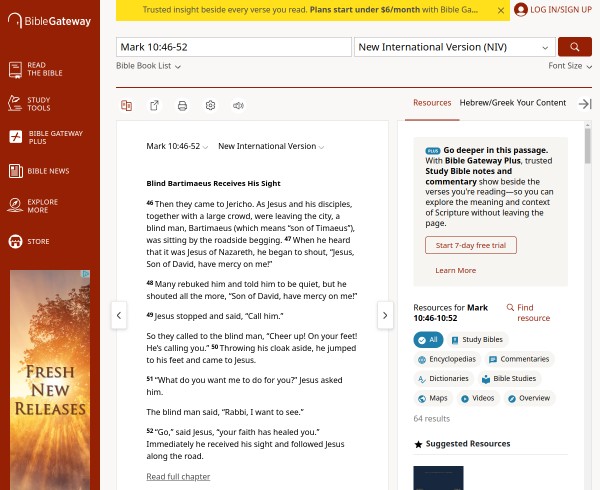Screen dimensions: 600x490
Task: Collapse the resources panel arrow icon
Action: [585, 104]
